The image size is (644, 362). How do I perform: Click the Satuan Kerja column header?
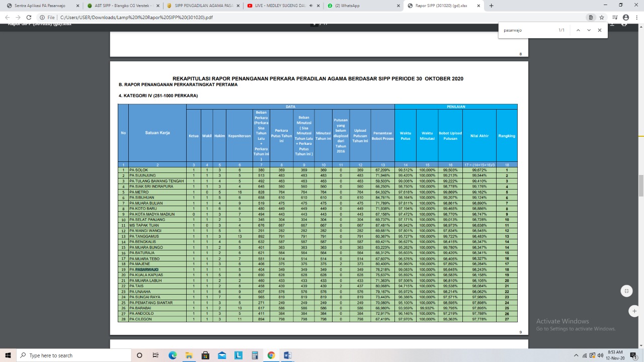(157, 133)
